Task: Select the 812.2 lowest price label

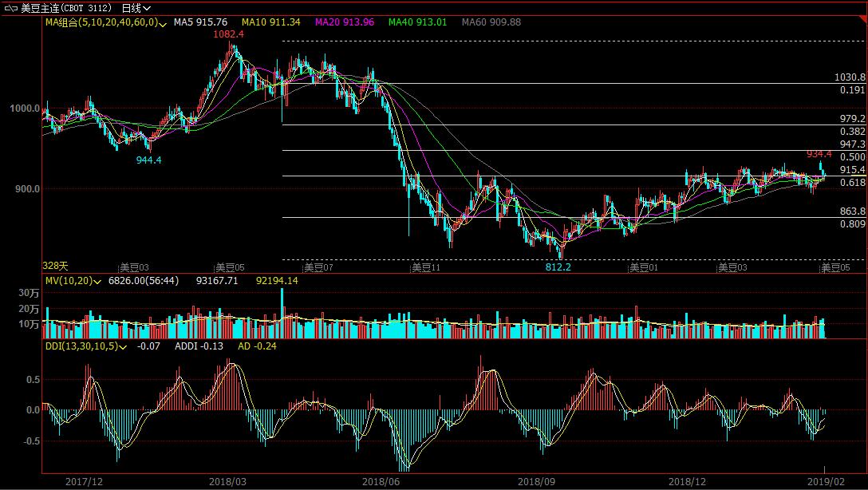Action: 558,267
